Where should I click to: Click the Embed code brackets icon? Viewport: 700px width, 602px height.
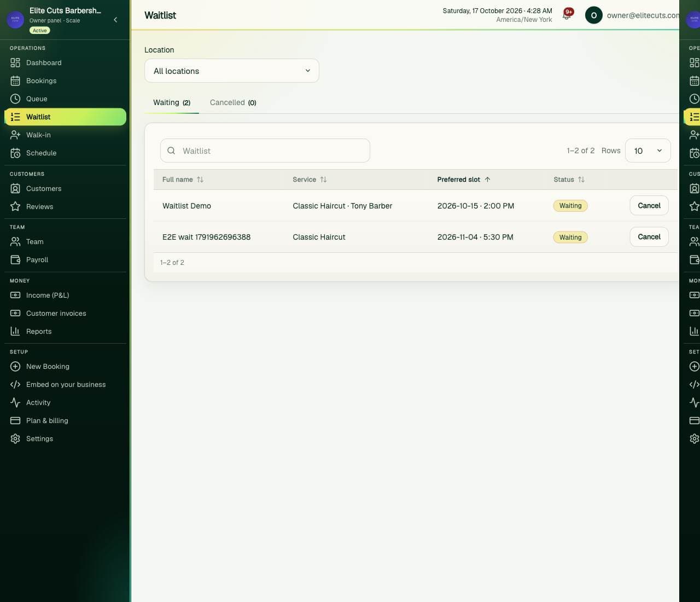coord(15,385)
